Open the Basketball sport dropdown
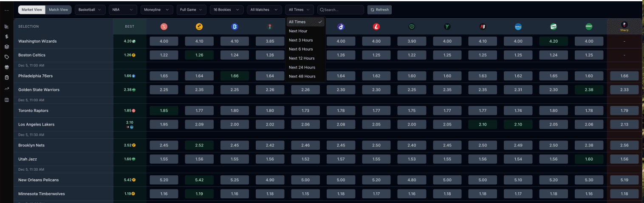This screenshot has height=203, width=644. [90, 9]
